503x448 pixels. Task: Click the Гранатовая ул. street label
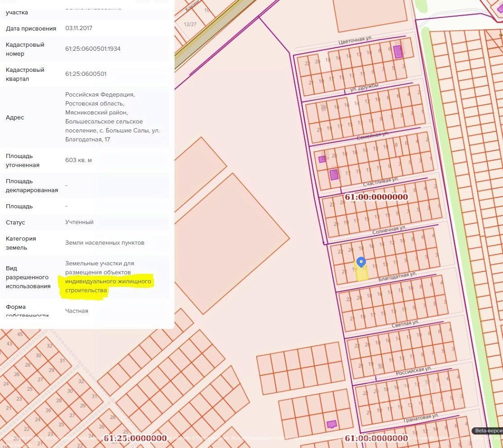421,418
